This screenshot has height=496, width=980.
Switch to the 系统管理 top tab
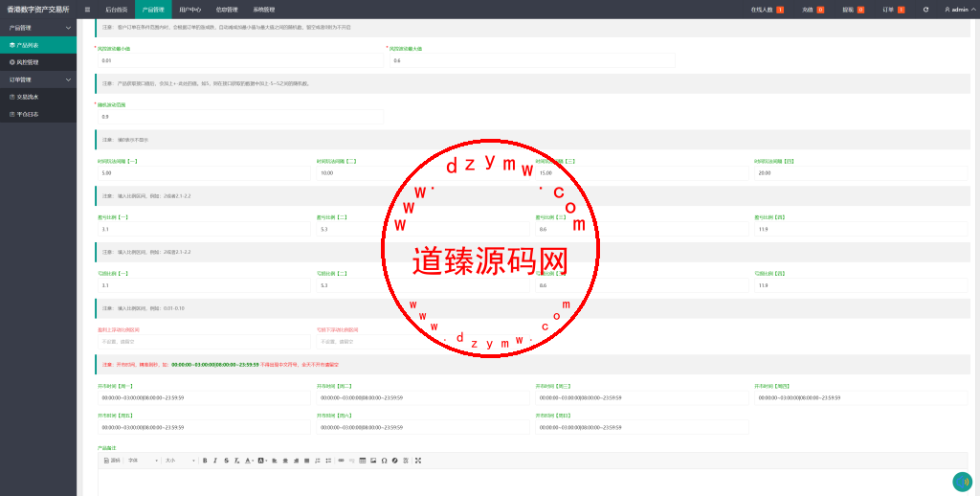(264, 10)
